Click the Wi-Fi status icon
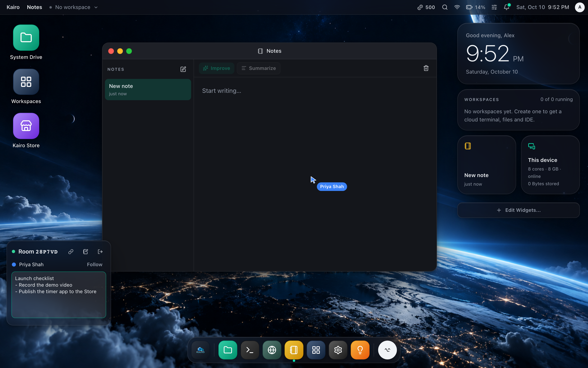588x368 pixels. click(457, 7)
